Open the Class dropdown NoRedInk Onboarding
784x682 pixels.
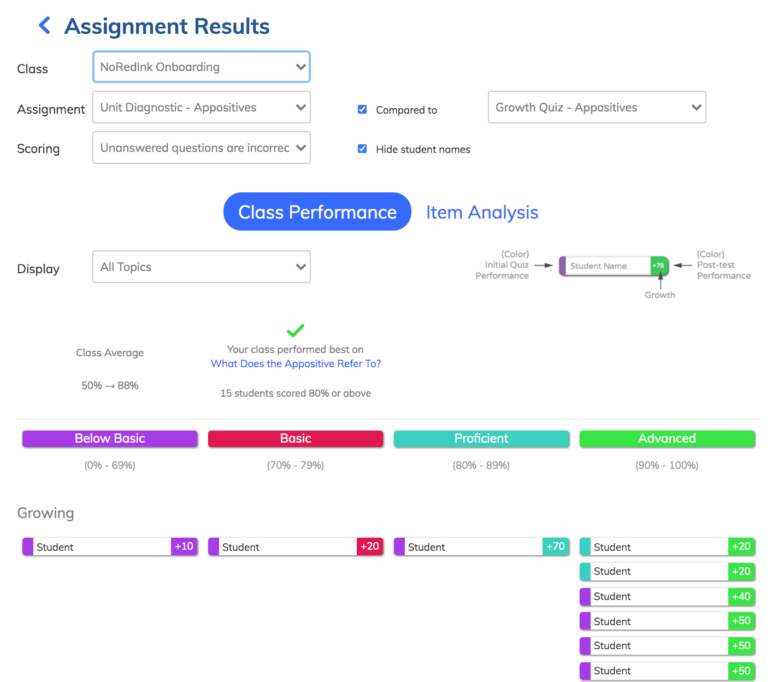(202, 67)
